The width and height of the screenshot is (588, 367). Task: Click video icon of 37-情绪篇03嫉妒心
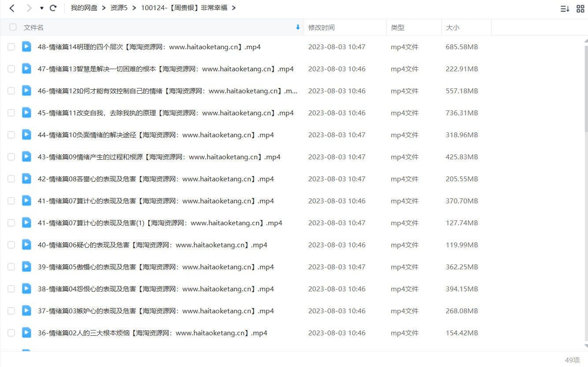pos(27,310)
